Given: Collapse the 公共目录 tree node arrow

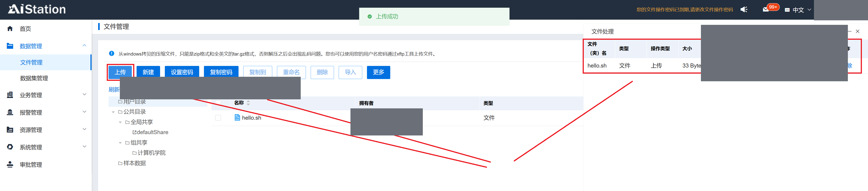Looking at the screenshot, I should pos(113,112).
